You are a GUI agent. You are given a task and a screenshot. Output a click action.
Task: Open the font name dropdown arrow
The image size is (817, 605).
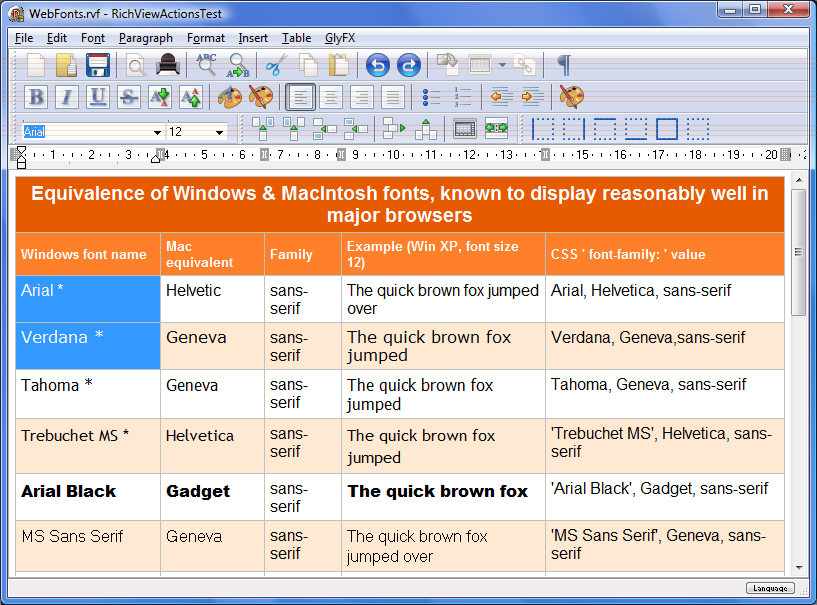click(157, 132)
